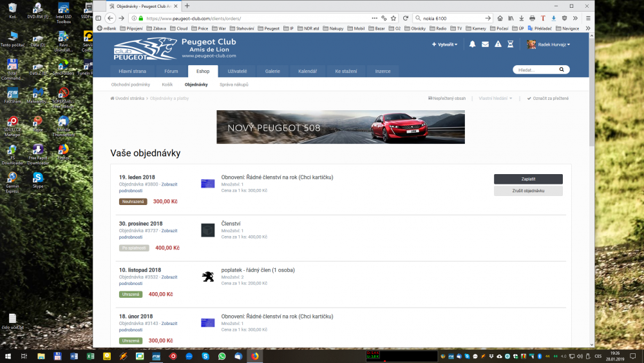Open Garmin Express desktop icon
The image size is (644, 363).
coord(12,182)
